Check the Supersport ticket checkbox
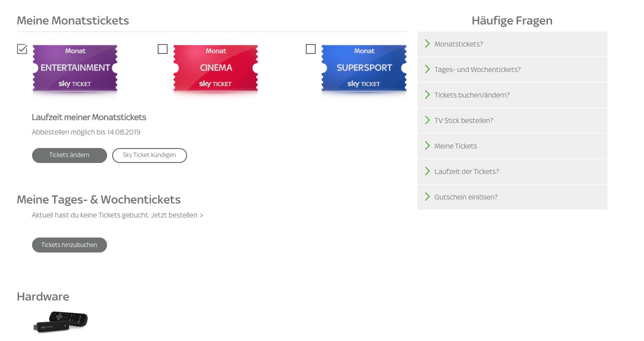The image size is (644, 341). [x=311, y=49]
